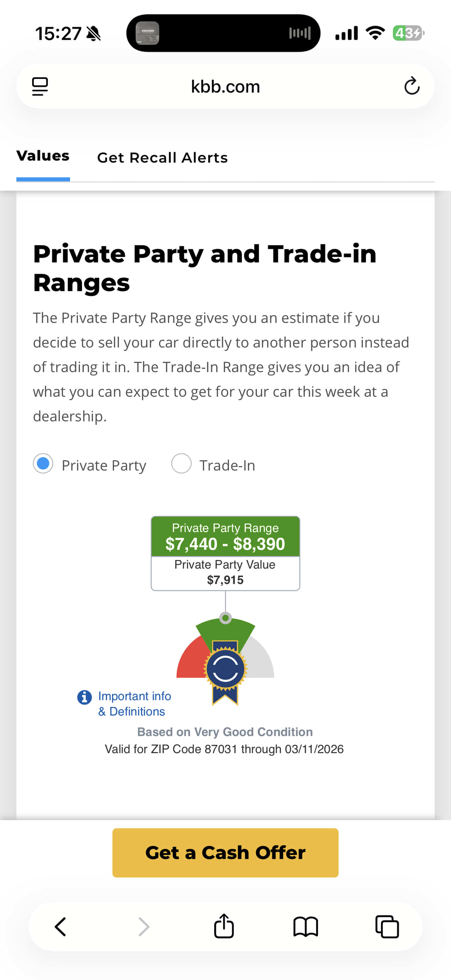Switch to the Values tab
Viewport: 451px width, 980px height.
pos(43,156)
